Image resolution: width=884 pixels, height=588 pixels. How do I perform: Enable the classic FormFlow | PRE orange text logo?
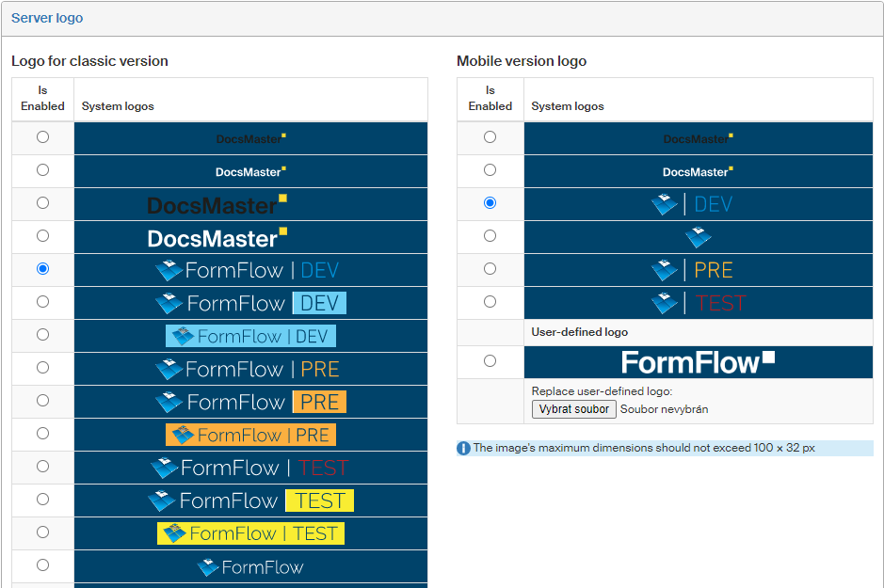tap(42, 368)
